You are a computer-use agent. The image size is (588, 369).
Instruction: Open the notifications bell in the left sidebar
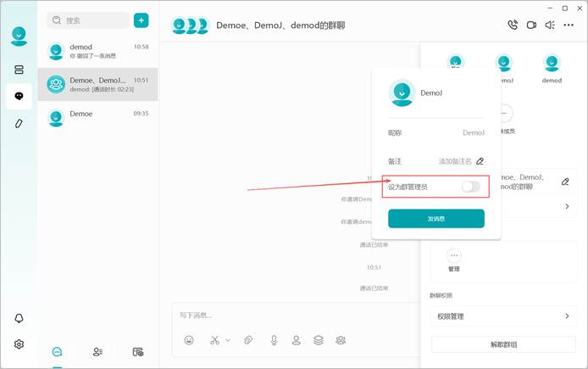point(19,318)
